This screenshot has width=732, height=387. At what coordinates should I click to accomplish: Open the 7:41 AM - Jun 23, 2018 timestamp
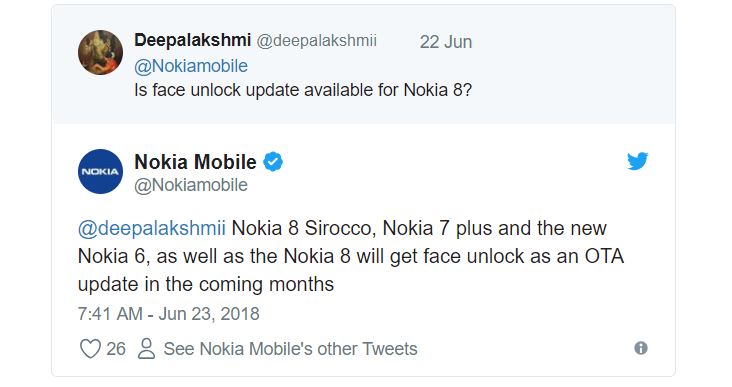(169, 314)
